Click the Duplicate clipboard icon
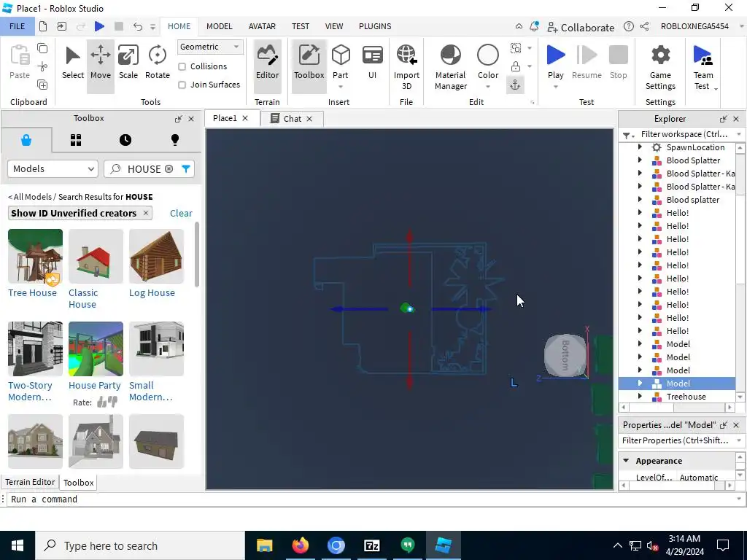This screenshot has width=747, height=560. (42, 85)
